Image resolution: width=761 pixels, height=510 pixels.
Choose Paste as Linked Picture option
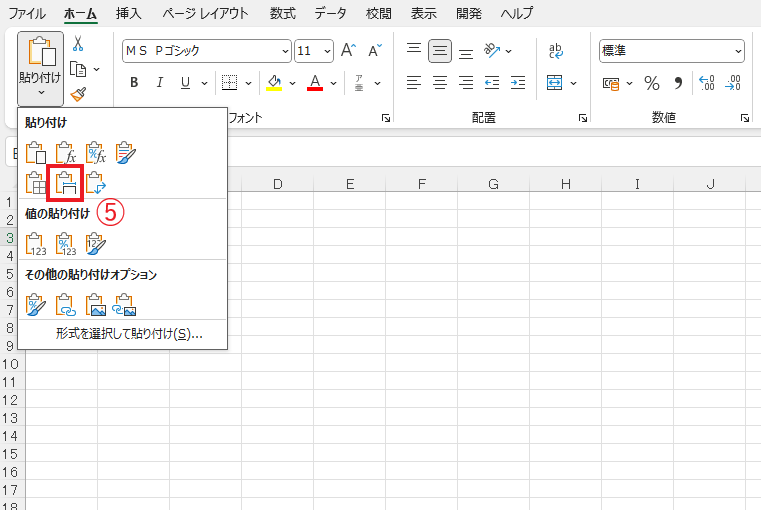124,305
